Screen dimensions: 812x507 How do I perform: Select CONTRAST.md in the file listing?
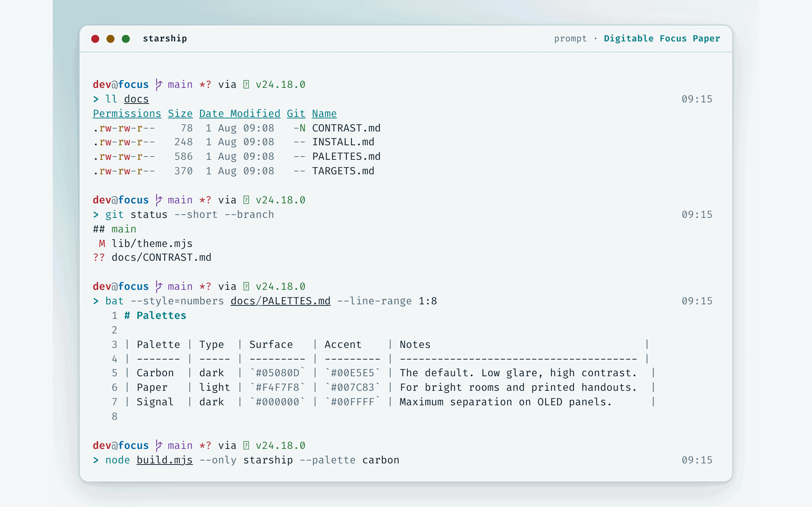click(346, 128)
